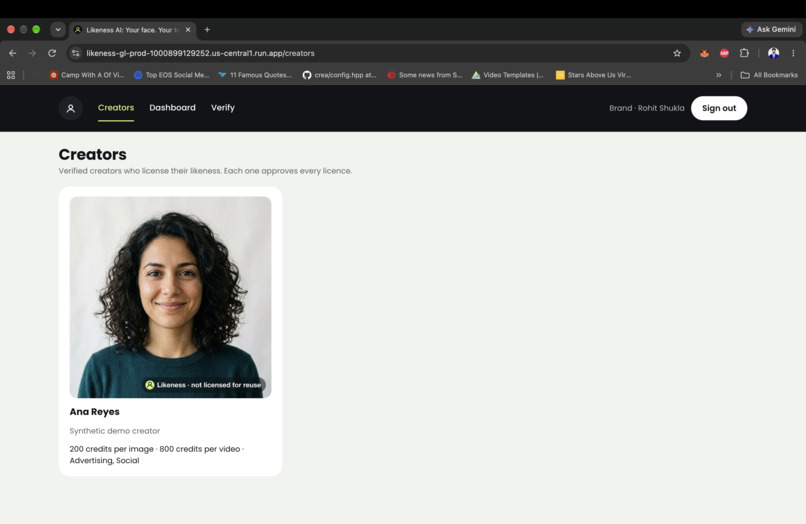Switch to the Dashboard tab

(172, 107)
